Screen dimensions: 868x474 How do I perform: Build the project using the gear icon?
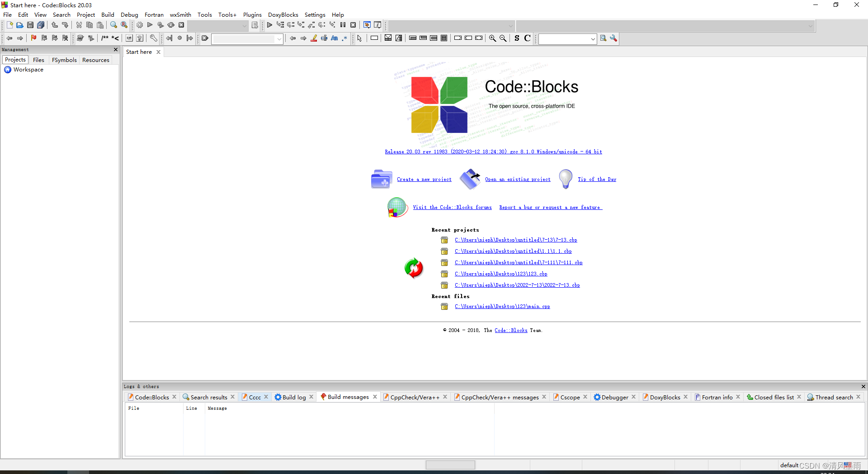pos(140,25)
